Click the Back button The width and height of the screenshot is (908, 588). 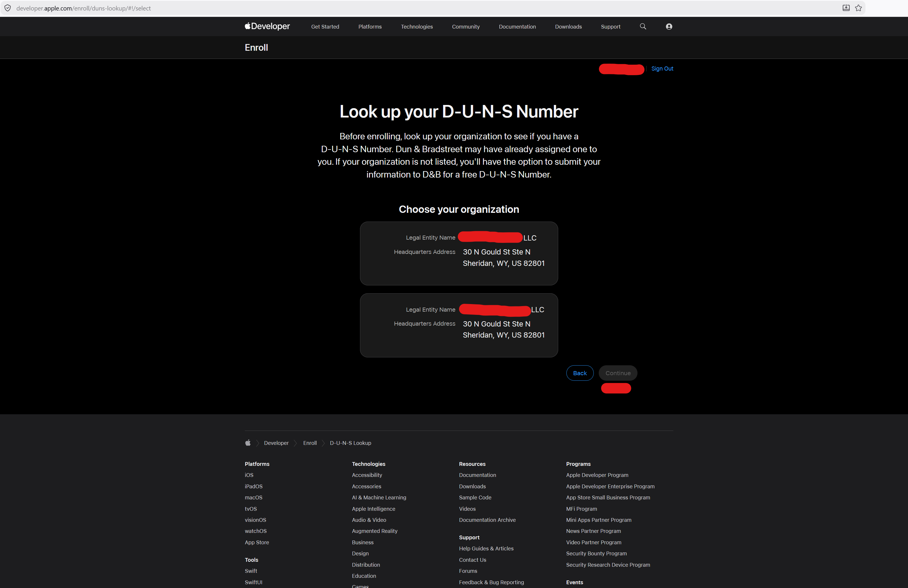coord(579,373)
